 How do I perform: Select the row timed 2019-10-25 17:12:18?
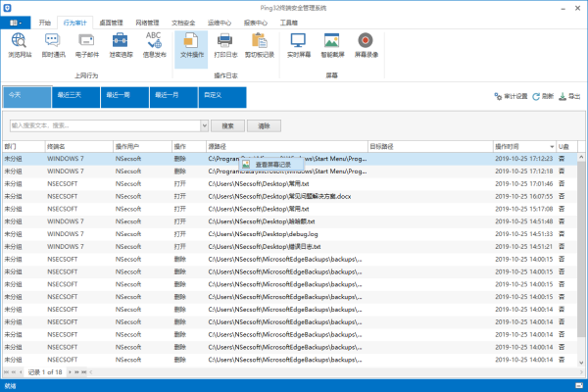point(290,171)
